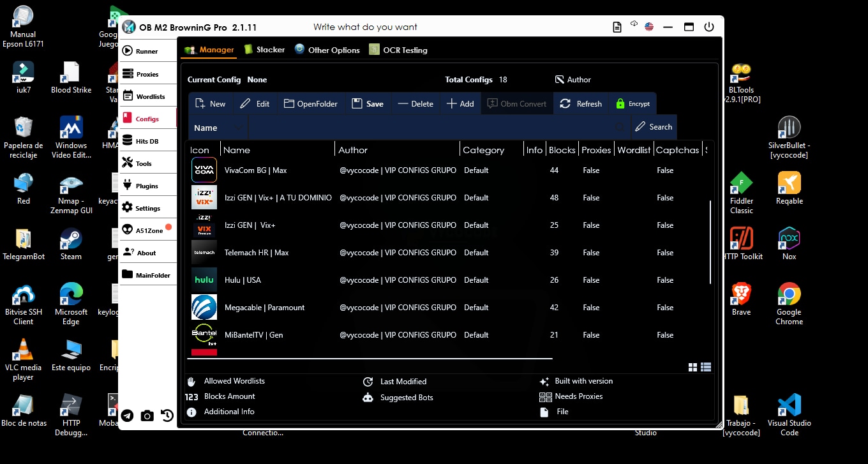Click the history clock icon in sidebar
The height and width of the screenshot is (464, 868).
(x=167, y=416)
